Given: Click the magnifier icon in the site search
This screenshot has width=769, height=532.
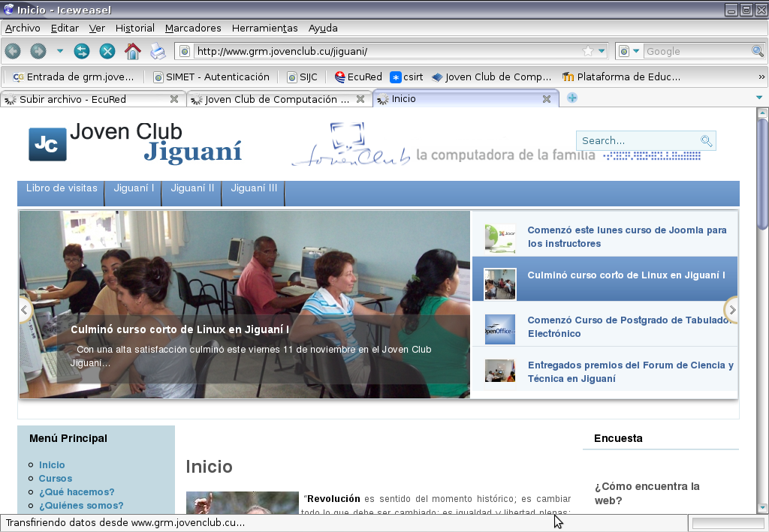Looking at the screenshot, I should point(706,141).
